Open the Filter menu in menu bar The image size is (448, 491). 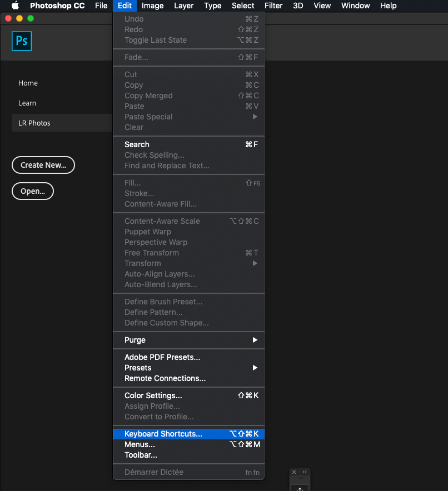coord(273,6)
